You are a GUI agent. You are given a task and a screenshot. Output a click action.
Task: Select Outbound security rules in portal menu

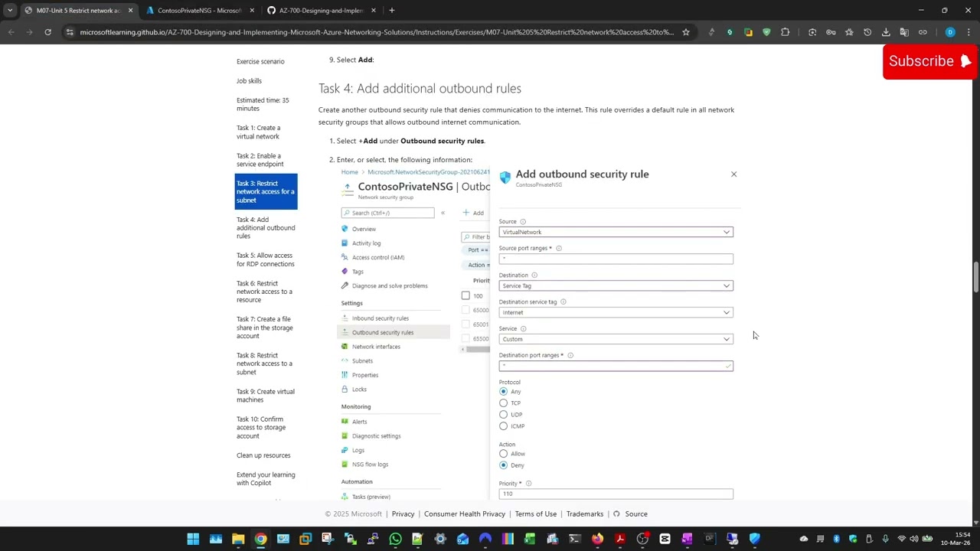point(394,332)
